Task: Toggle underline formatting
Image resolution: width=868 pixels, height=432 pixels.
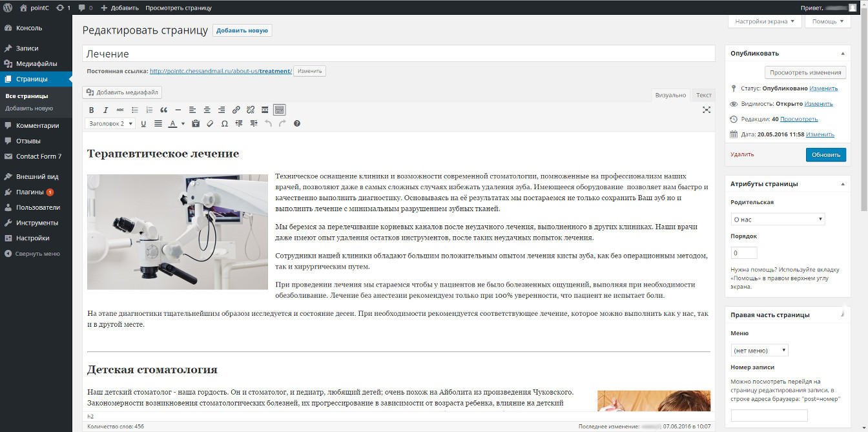Action: tap(143, 123)
